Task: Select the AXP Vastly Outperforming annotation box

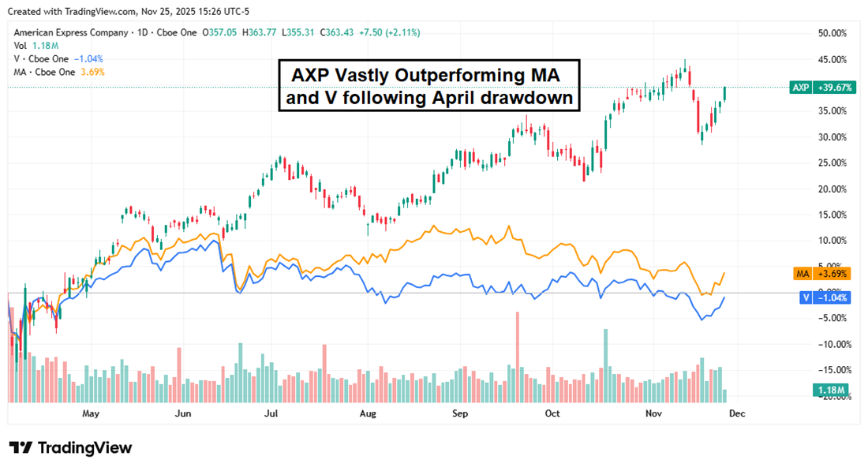Action: [x=428, y=87]
